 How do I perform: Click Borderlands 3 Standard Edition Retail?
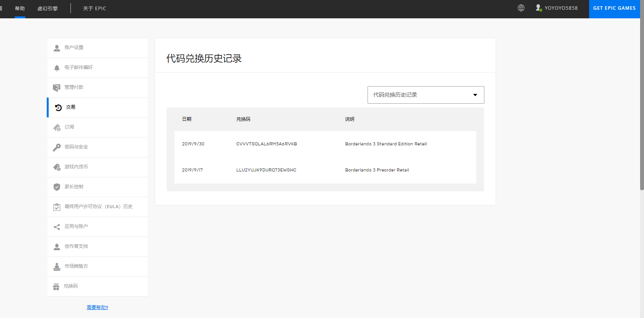(386, 144)
